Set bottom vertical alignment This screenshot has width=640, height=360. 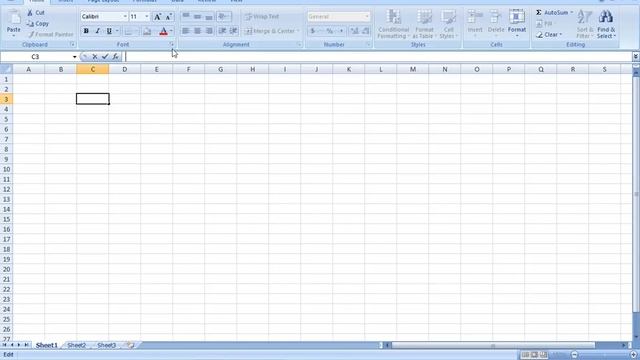point(209,16)
